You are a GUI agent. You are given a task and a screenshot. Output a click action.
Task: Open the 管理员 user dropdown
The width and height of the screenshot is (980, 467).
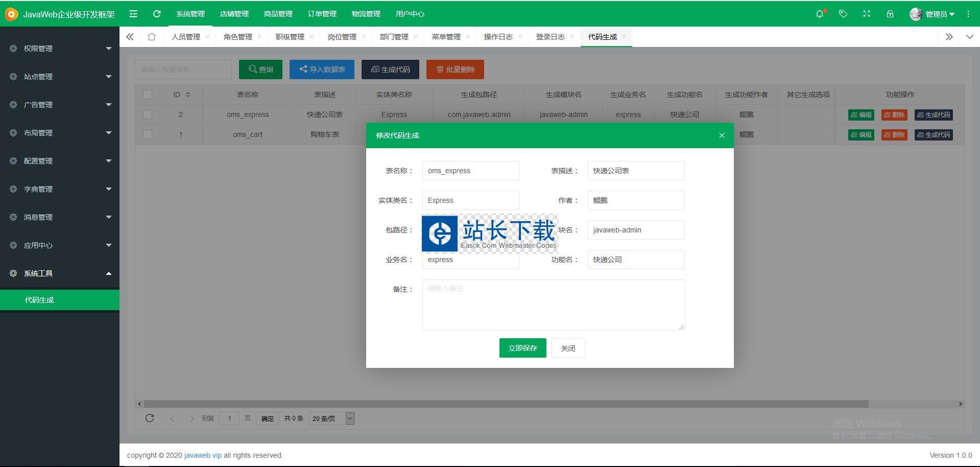point(933,14)
